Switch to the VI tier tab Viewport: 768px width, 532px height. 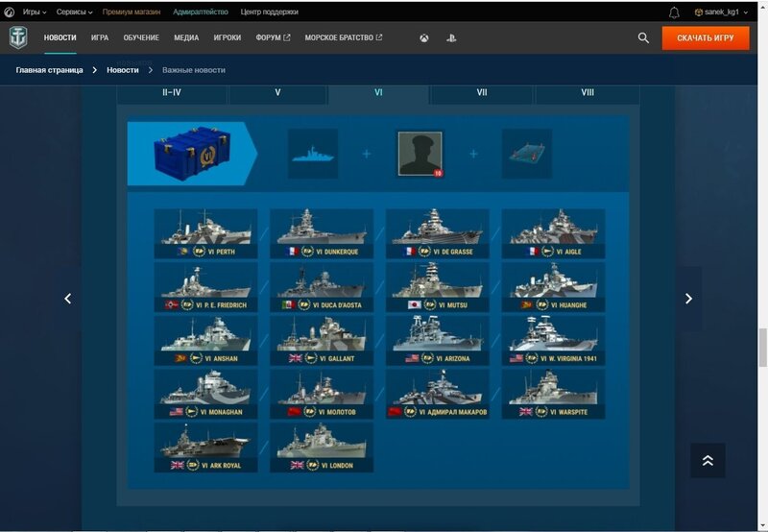point(378,93)
